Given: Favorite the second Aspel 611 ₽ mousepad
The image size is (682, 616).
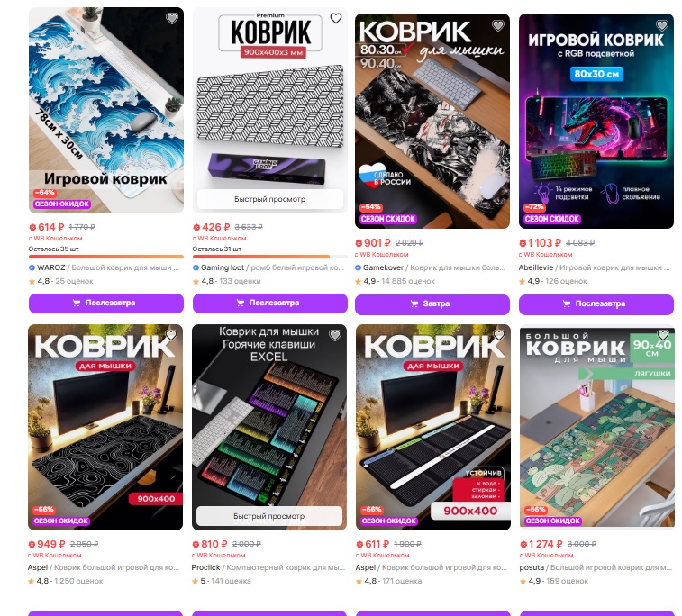Looking at the screenshot, I should click(x=499, y=335).
